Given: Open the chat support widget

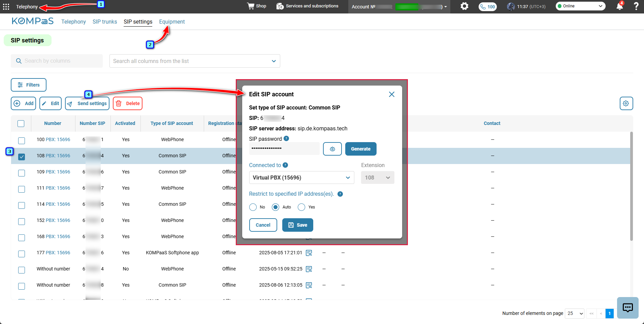Looking at the screenshot, I should (628, 307).
